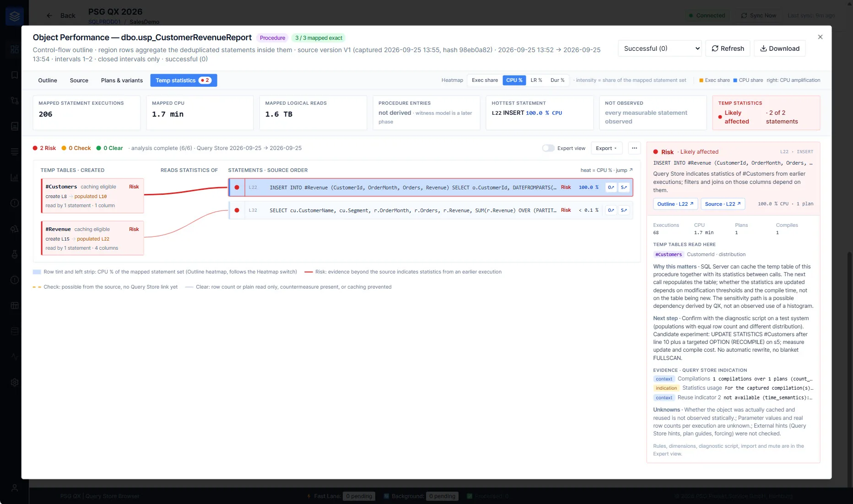The width and height of the screenshot is (853, 504).
Task: Open source link icon on L22 row
Action: (x=624, y=188)
